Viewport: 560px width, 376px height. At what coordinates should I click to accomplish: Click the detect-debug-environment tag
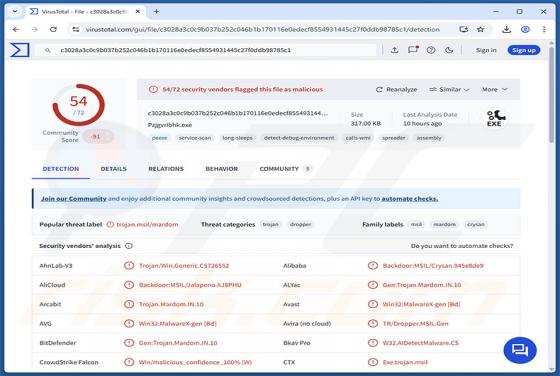299,138
